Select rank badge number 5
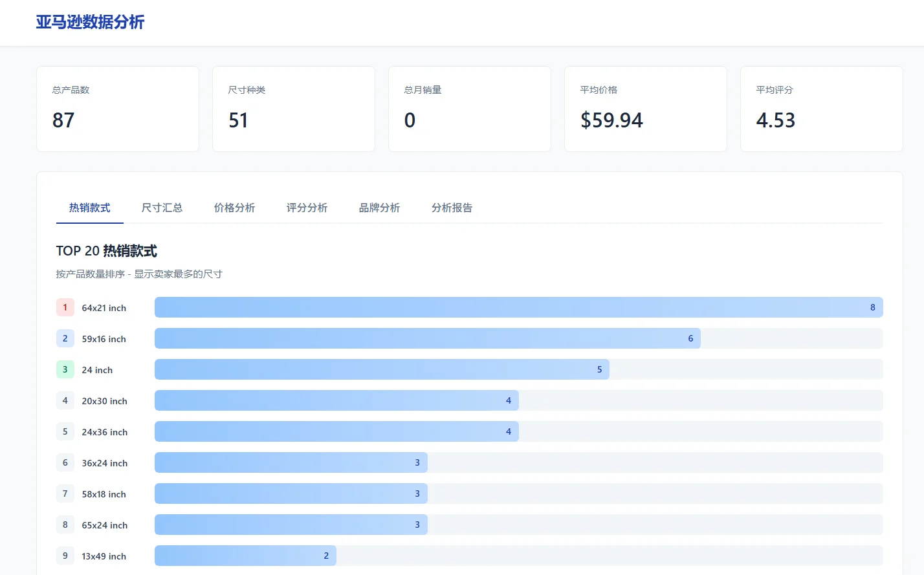Viewport: 924px width, 575px height. click(x=65, y=431)
